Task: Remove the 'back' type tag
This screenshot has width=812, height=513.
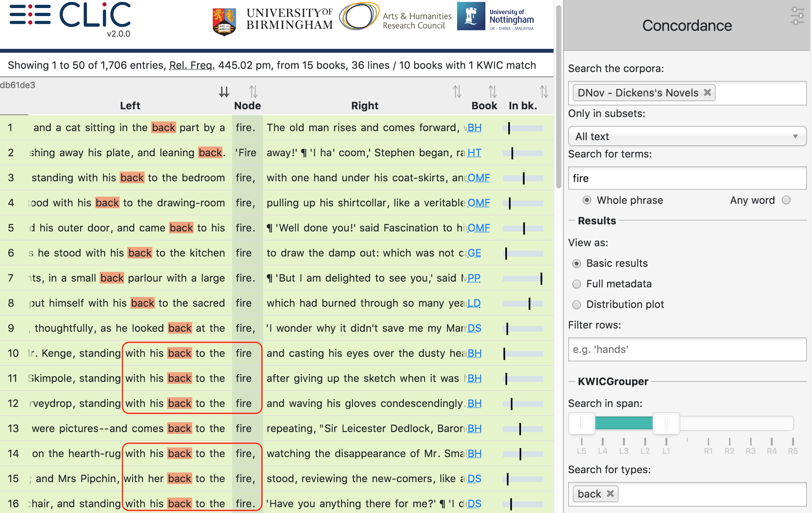Action: [x=610, y=494]
